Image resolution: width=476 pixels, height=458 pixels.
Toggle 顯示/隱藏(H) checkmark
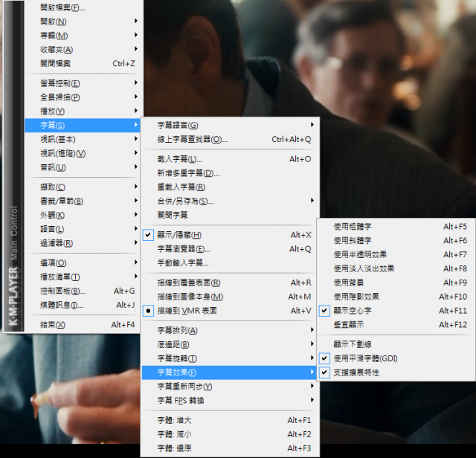(x=230, y=235)
